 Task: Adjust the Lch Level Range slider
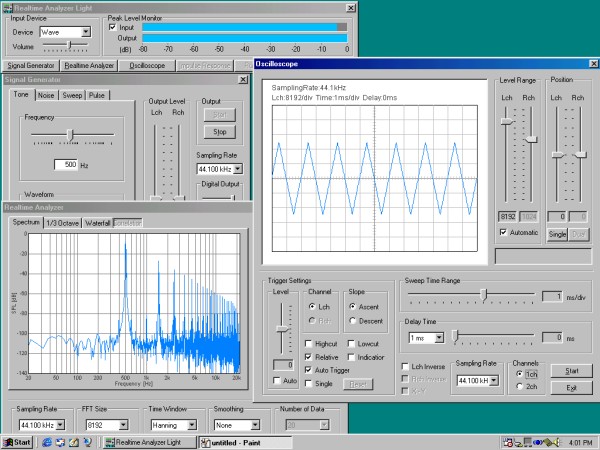507,121
